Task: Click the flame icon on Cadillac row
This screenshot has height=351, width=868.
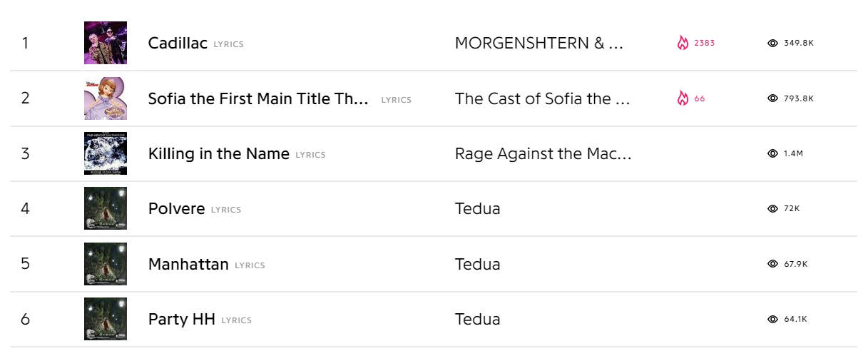Action: tap(683, 43)
